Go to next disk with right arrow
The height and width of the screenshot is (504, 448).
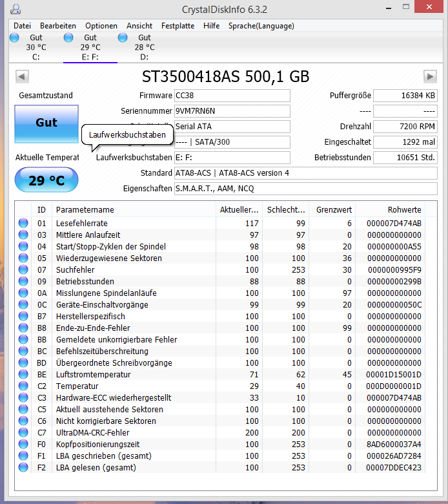pos(430,76)
